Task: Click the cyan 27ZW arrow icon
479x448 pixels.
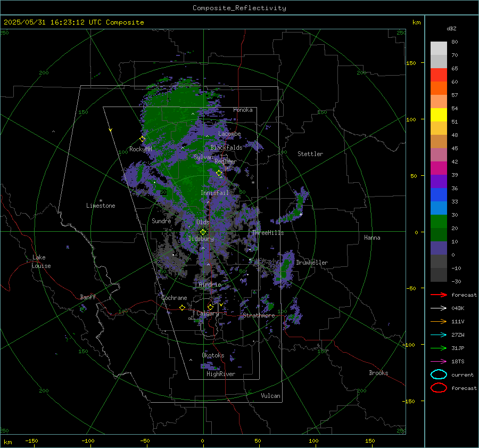Action: (439, 335)
